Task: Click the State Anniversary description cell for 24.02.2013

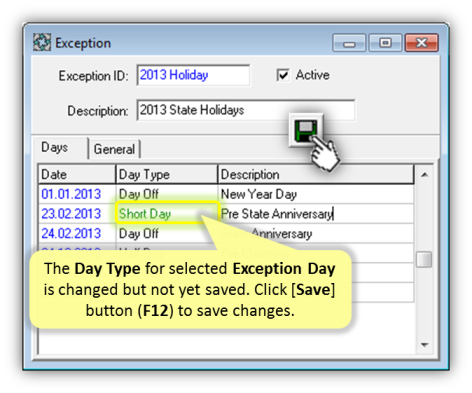Action: [316, 233]
